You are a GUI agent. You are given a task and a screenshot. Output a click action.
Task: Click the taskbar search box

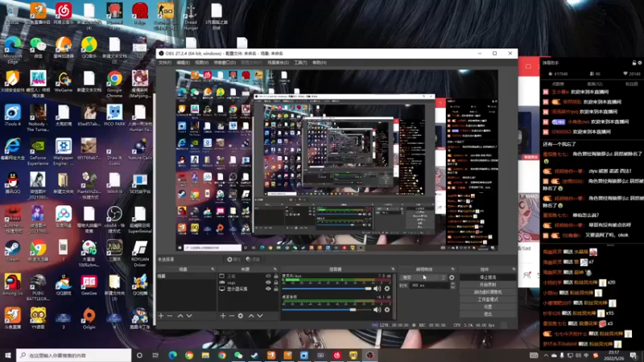(x=74, y=355)
